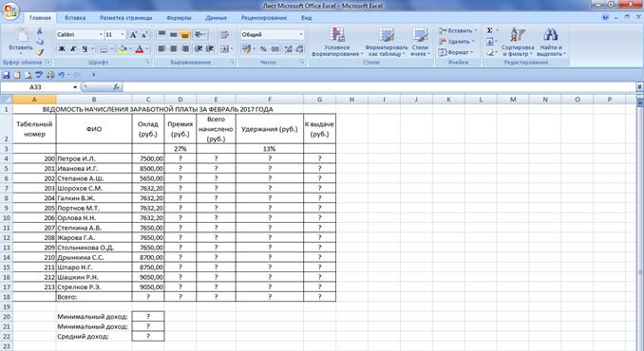
Task: Decrease the cell indent
Action: click(x=199, y=48)
